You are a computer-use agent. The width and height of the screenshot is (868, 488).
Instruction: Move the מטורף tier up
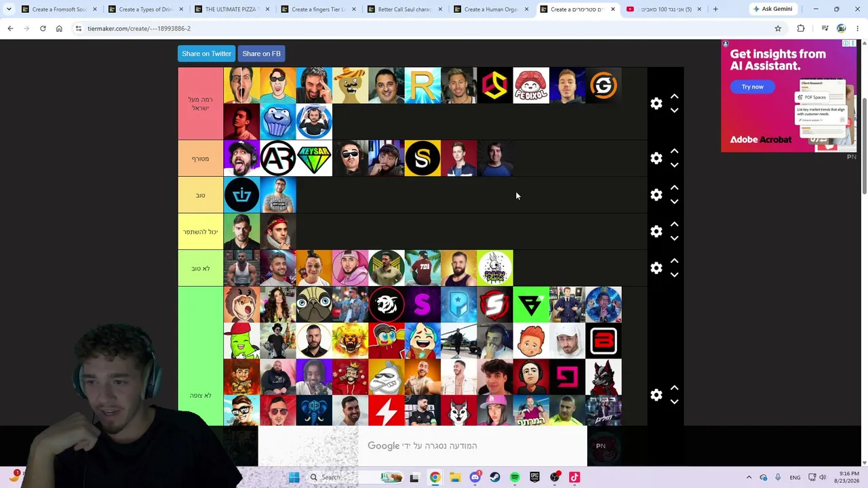pyautogui.click(x=674, y=151)
